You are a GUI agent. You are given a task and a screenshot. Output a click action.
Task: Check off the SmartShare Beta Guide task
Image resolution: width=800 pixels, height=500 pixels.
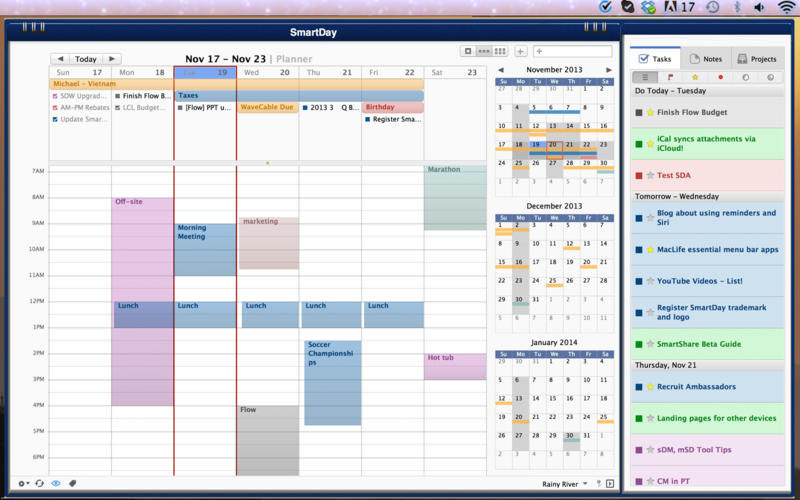point(639,344)
